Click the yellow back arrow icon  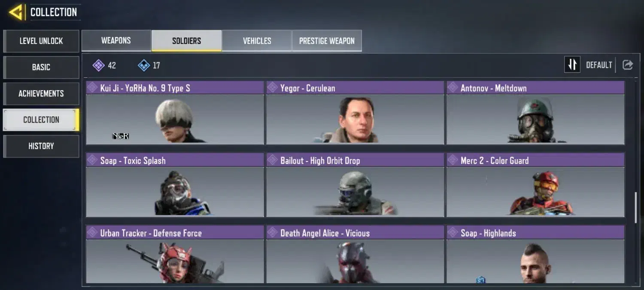pos(16,12)
